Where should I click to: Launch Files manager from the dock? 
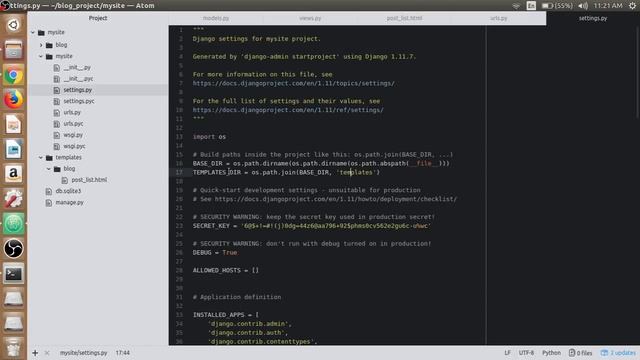click(13, 50)
